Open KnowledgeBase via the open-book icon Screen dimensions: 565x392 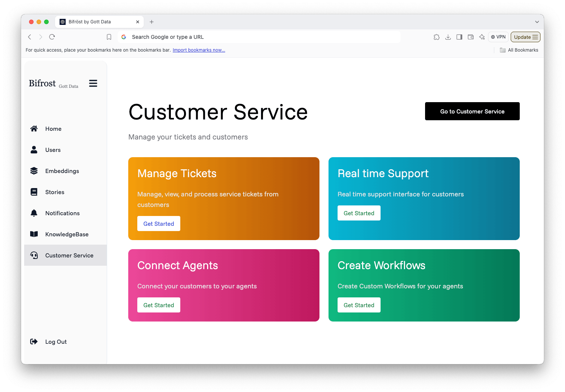[x=34, y=234]
